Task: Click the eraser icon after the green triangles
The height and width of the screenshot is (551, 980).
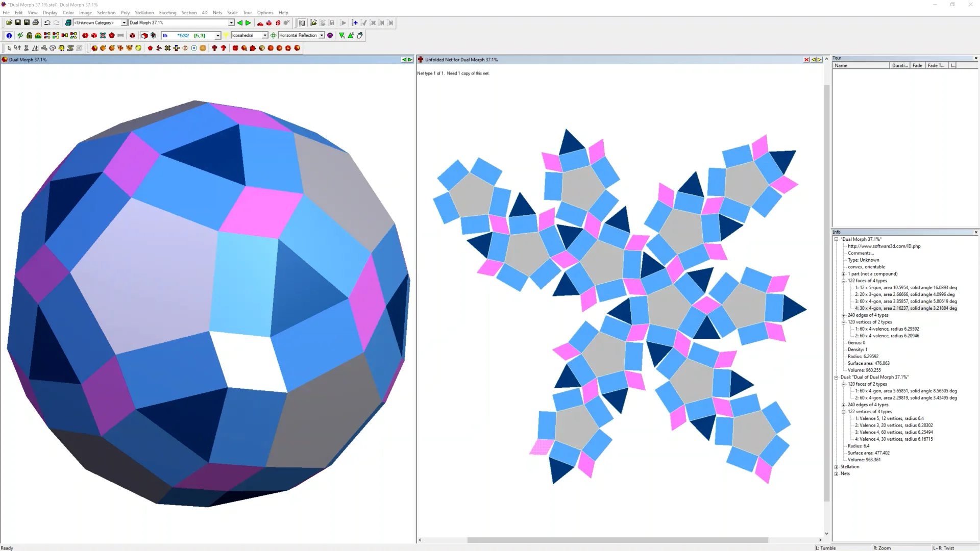Action: (x=360, y=36)
